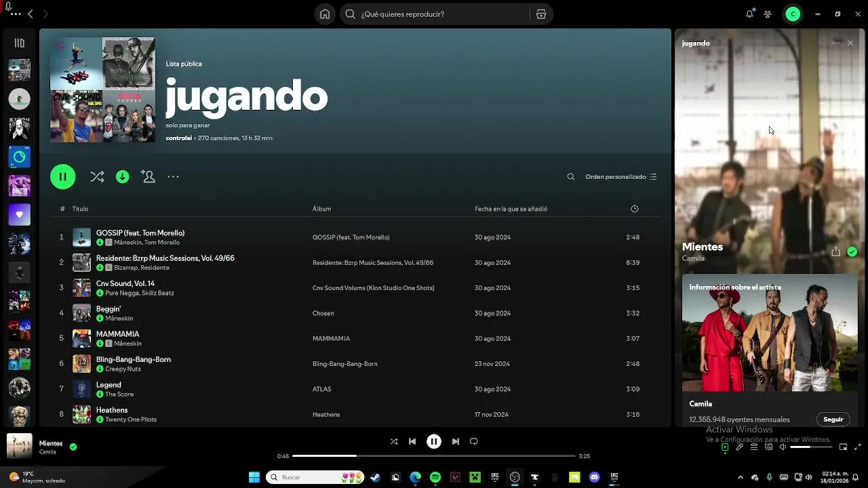
Task: Click Heathens track cover thumbnail
Action: coord(81,414)
